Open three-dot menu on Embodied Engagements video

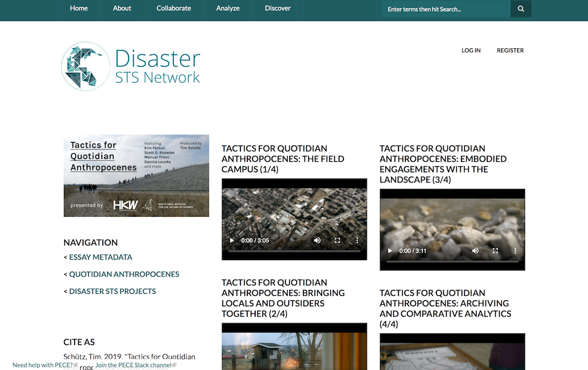tap(515, 251)
